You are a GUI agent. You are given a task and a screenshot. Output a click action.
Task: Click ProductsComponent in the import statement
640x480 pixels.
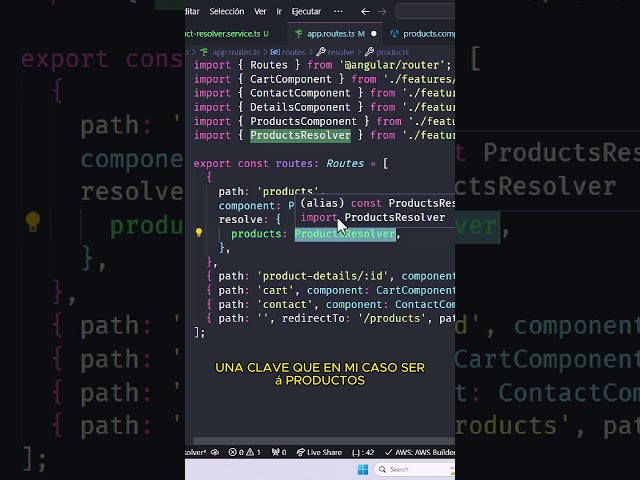pyautogui.click(x=303, y=121)
